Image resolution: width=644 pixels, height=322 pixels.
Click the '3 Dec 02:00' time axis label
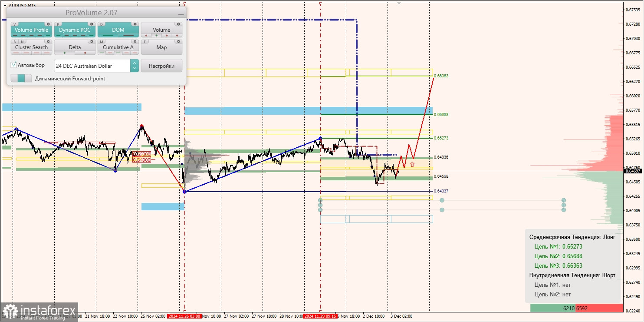(401, 316)
